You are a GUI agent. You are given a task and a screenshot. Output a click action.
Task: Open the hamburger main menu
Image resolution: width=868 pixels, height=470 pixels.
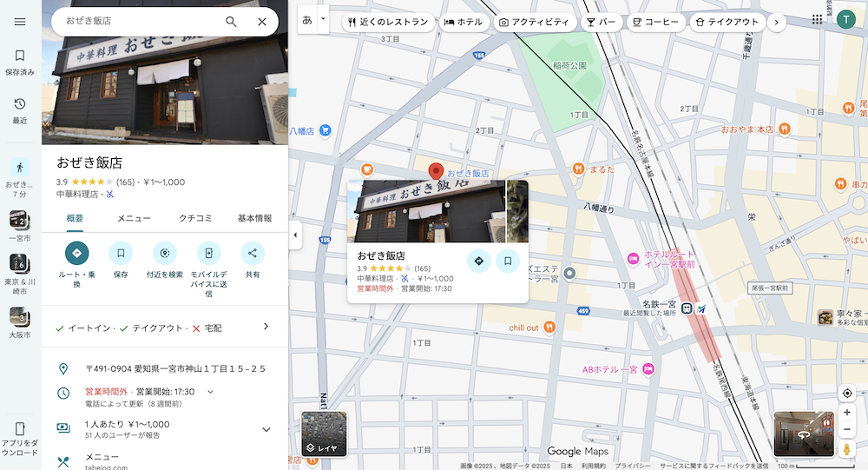(x=19, y=22)
